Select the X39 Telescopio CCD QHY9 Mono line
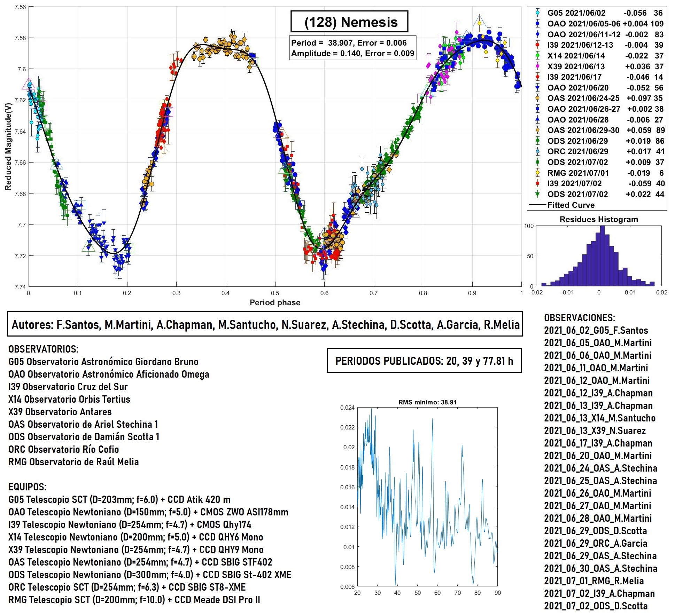 point(136,550)
